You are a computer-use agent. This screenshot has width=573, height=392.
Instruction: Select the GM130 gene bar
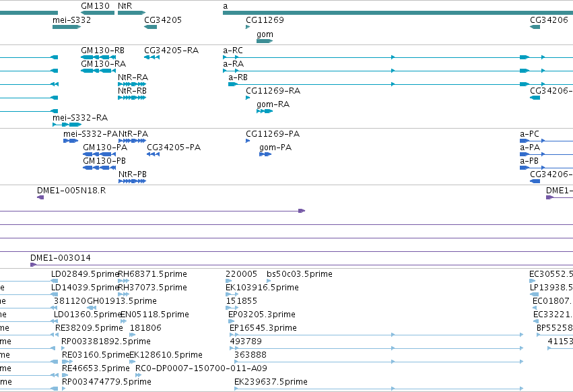pyautogui.click(x=98, y=13)
